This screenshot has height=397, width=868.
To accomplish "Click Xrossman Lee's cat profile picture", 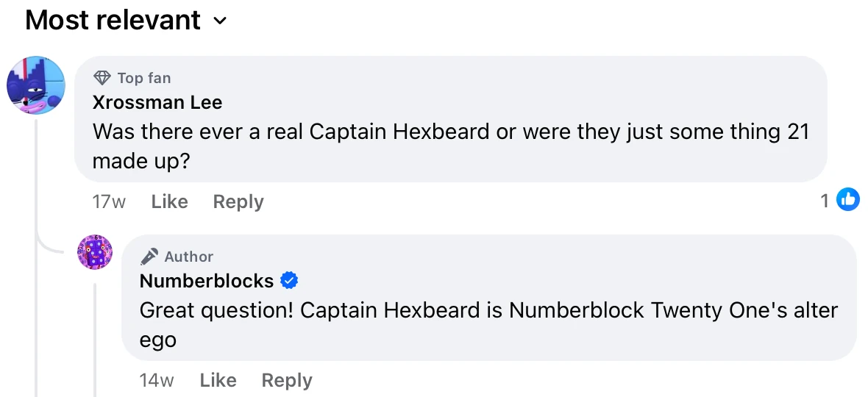I will tap(36, 85).
